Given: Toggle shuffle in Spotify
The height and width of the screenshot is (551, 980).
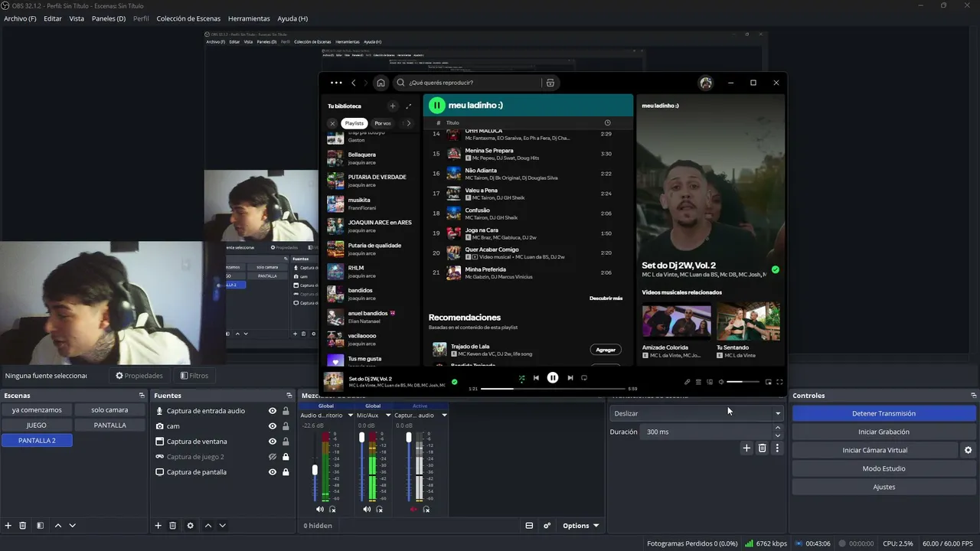Looking at the screenshot, I should [x=521, y=378].
